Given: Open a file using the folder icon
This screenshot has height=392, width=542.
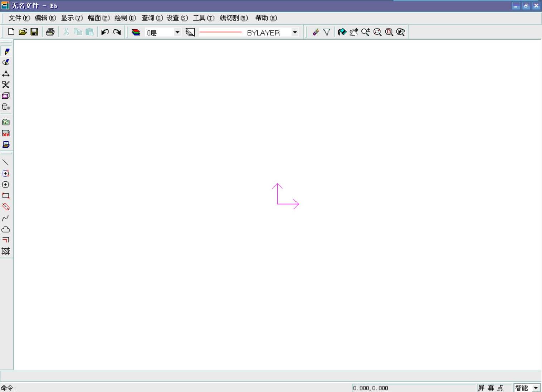Looking at the screenshot, I should point(23,32).
